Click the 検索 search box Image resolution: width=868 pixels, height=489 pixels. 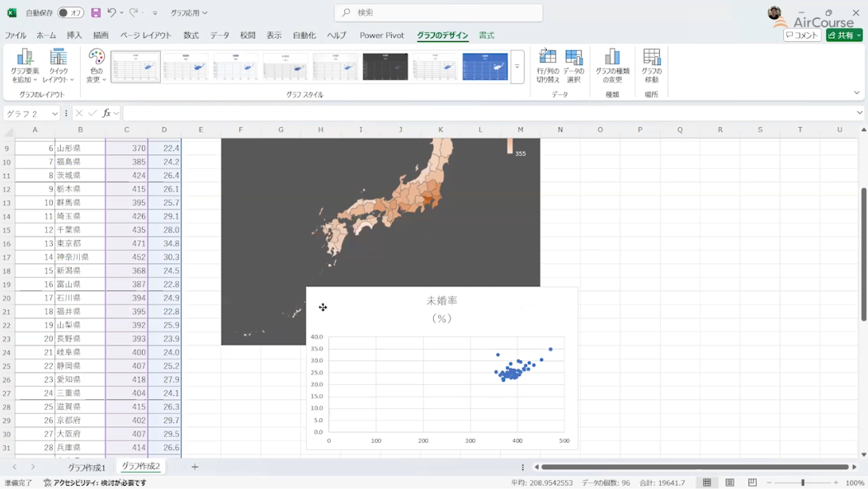coord(439,12)
